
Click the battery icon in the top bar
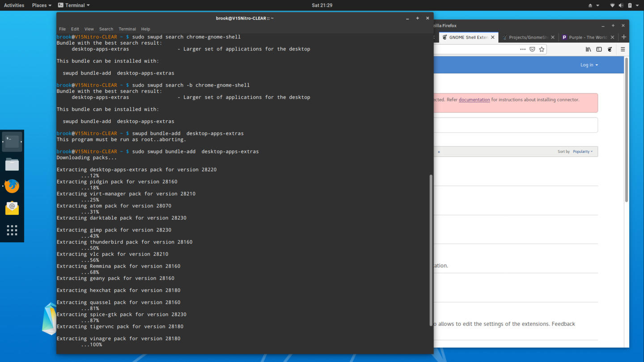click(630, 5)
